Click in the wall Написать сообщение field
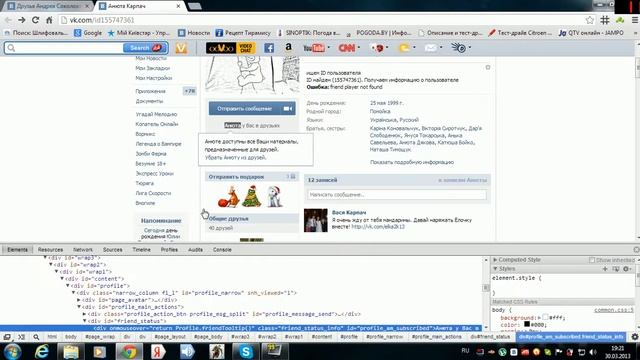 click(x=397, y=195)
